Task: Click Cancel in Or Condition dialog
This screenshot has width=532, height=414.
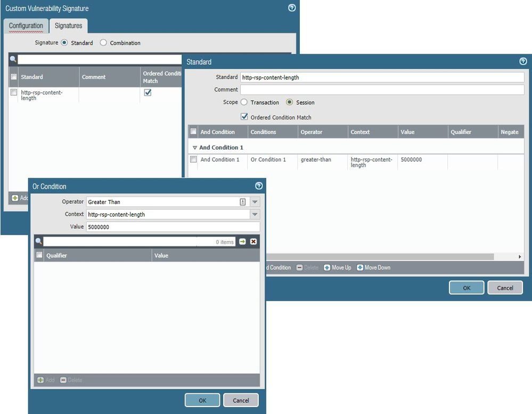Action: click(241, 400)
